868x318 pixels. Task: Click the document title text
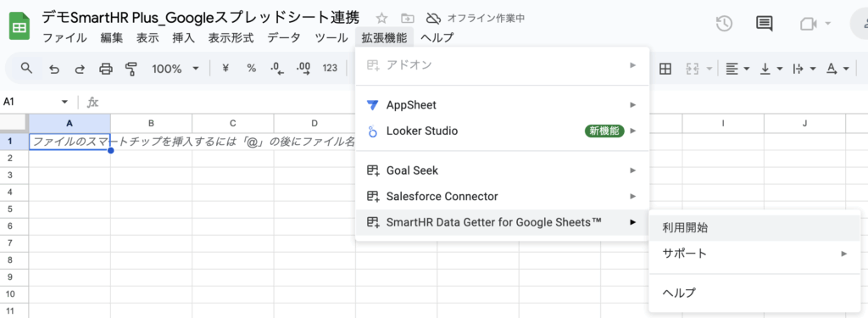click(x=200, y=17)
